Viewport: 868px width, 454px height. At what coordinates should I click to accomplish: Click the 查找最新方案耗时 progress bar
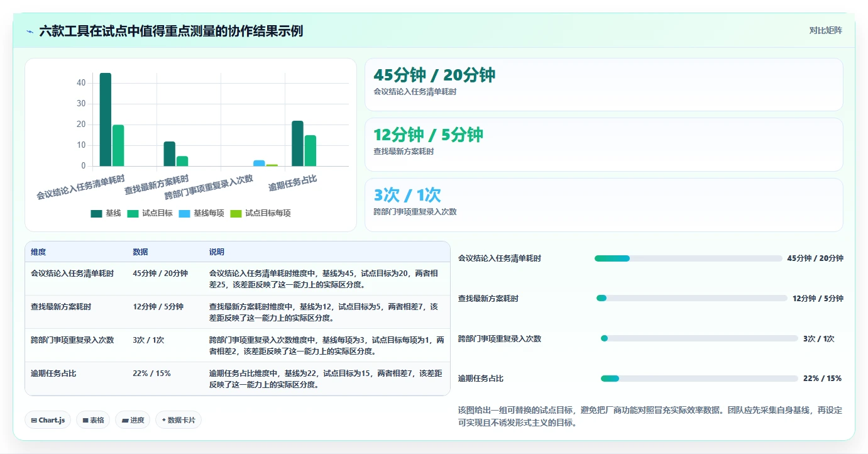(691, 298)
